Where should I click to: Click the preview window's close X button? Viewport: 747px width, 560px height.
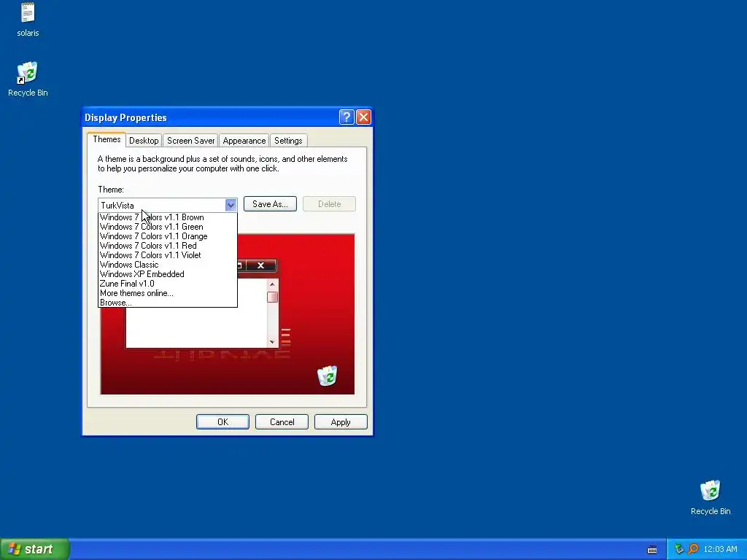tap(260, 265)
